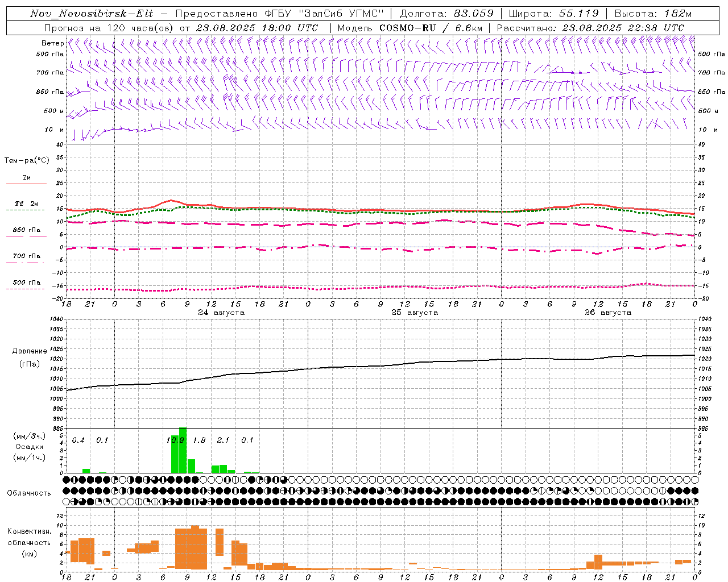This screenshot has width=728, height=582.
Task: Click the Долгота: 83.059 value
Action: tap(447, 14)
